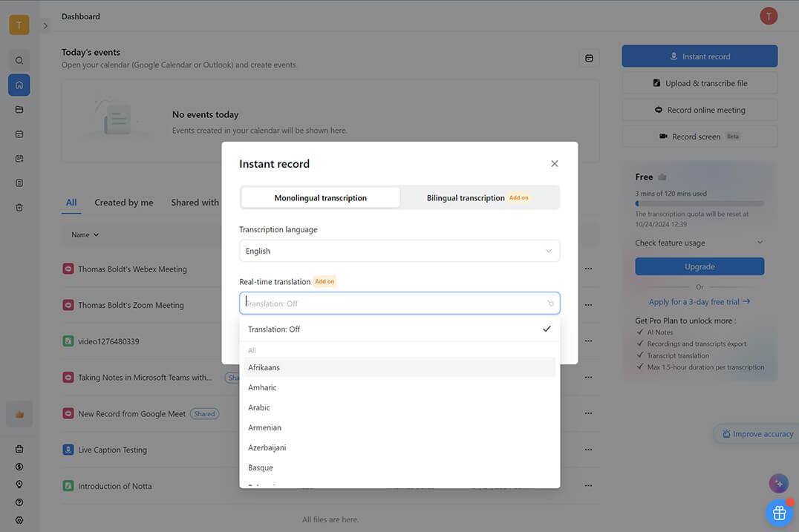Open the settings icon in the sidebar
This screenshot has height=532, width=799.
tap(19, 520)
